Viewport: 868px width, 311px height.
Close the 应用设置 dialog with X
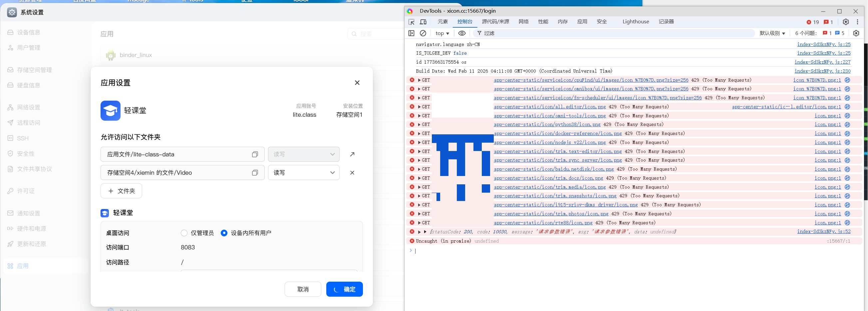tap(357, 83)
